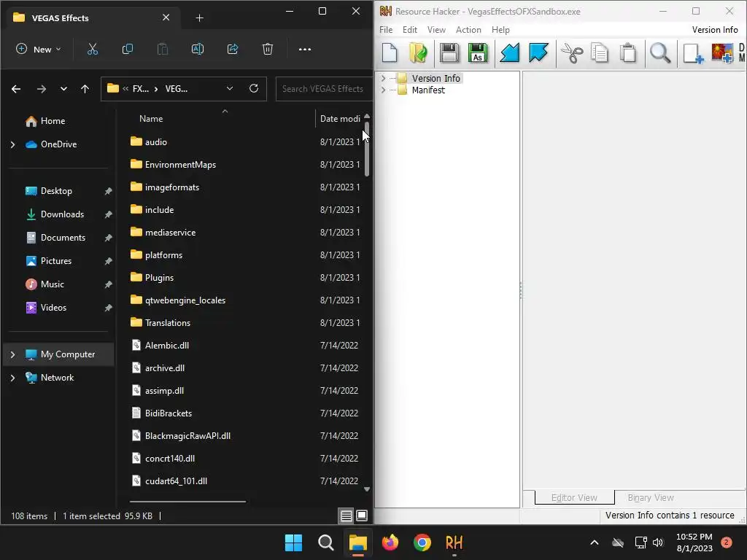Refresh the VEGAS Effects folder

point(254,88)
